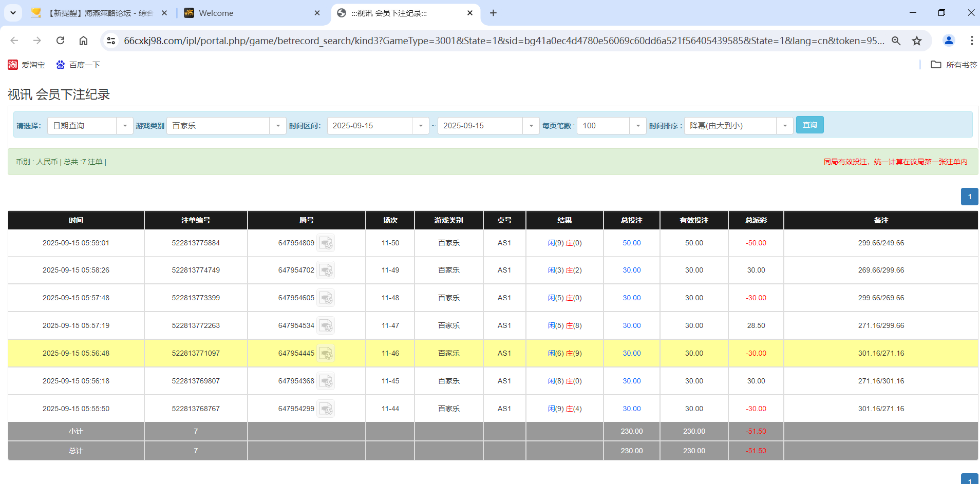The image size is (980, 484).
Task: Click the replay icon for round 647954702
Action: pyautogui.click(x=326, y=270)
